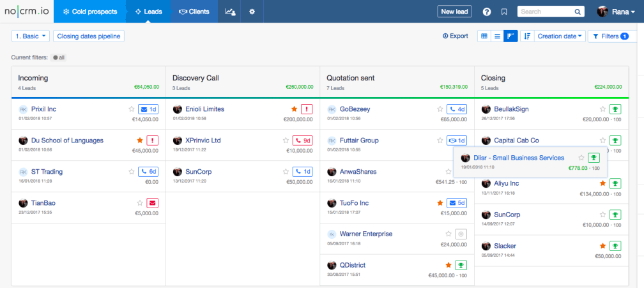Image resolution: width=644 pixels, height=288 pixels.
Task: Open the Closing column SunCorp lead
Action: (x=507, y=215)
